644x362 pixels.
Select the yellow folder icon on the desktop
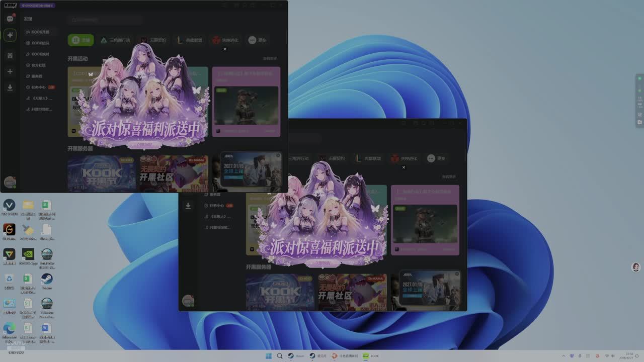coord(28,208)
